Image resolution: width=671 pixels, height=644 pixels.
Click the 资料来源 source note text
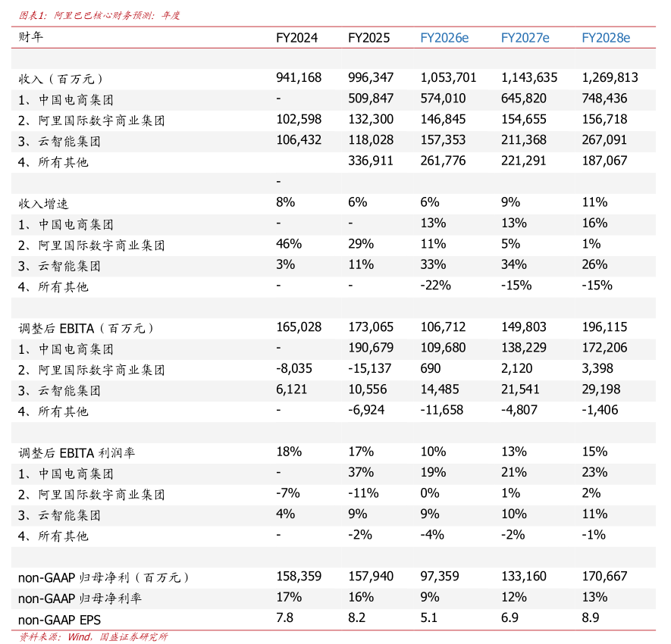click(x=93, y=637)
